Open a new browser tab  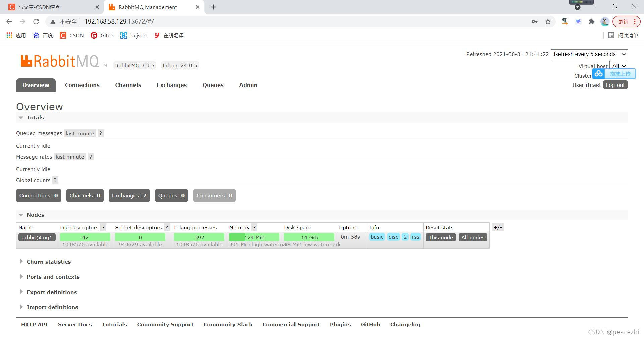[213, 7]
